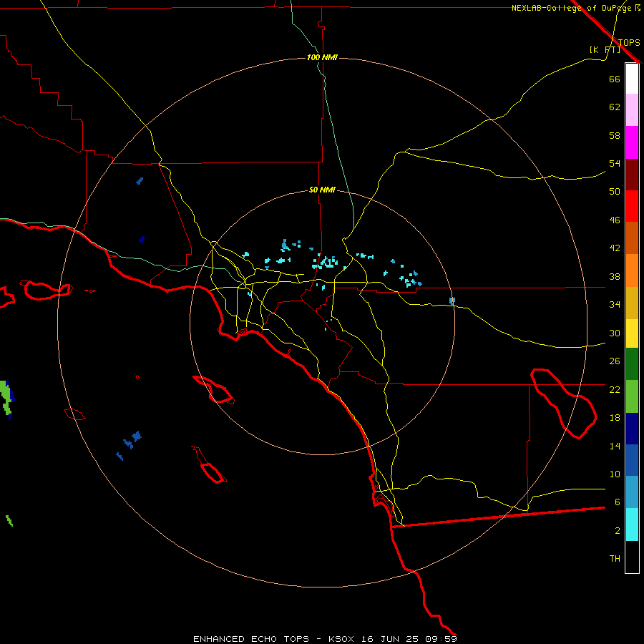Select the 50 legend label
Viewport: 644px width, 644px height.
pos(615,191)
